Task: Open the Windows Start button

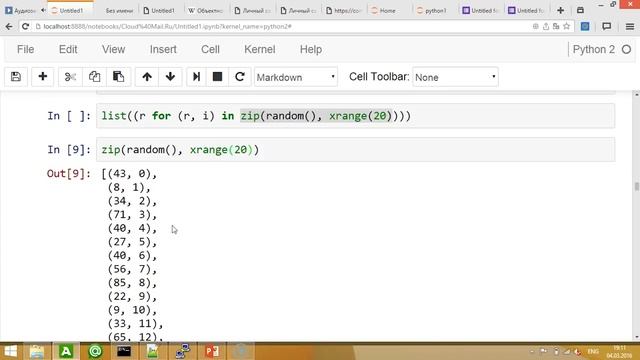Action: click(10, 351)
